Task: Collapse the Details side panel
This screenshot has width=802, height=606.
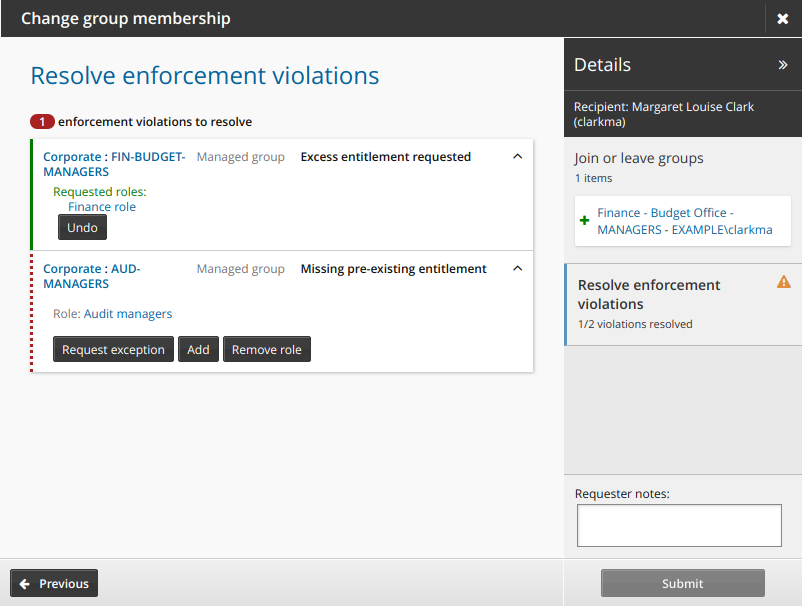Action: pyautogui.click(x=783, y=65)
